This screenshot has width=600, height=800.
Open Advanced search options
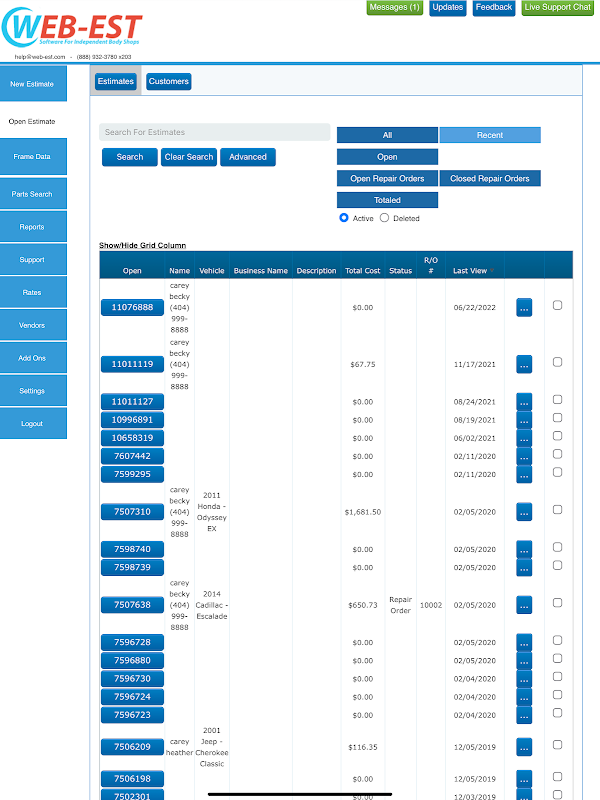coord(248,157)
